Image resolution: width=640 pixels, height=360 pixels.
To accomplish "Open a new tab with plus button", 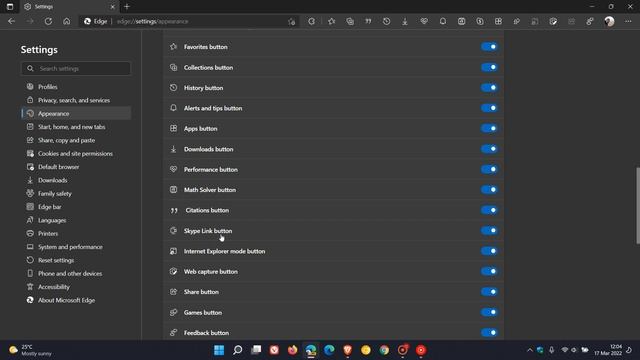I will click(127, 7).
